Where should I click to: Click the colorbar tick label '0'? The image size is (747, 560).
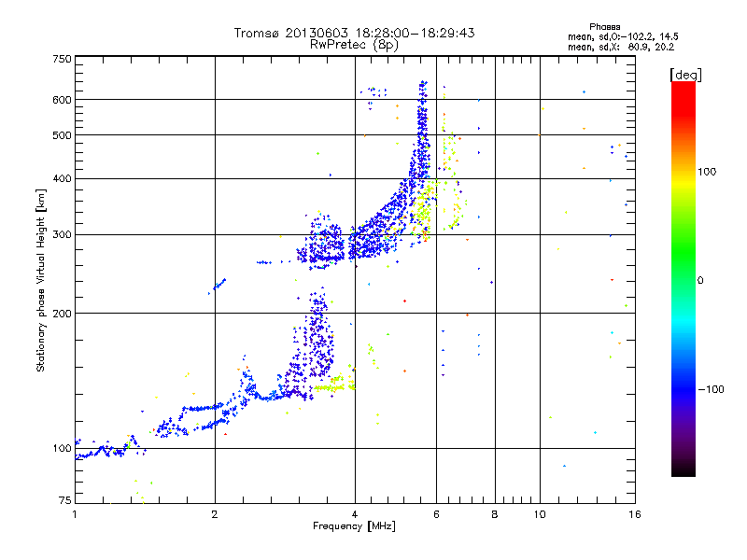[x=700, y=280]
